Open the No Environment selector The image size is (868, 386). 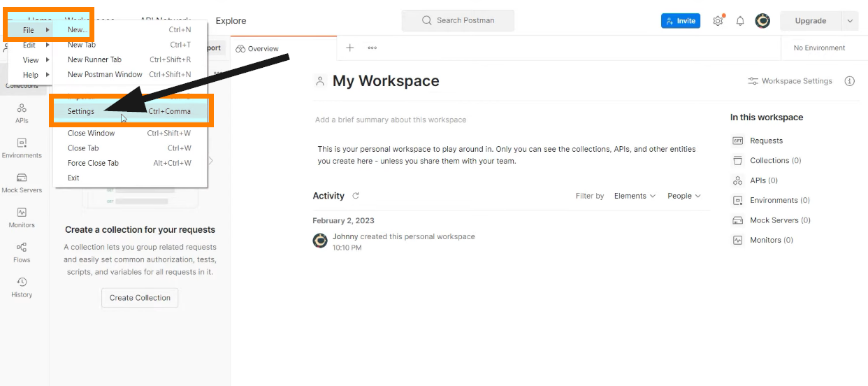(819, 48)
